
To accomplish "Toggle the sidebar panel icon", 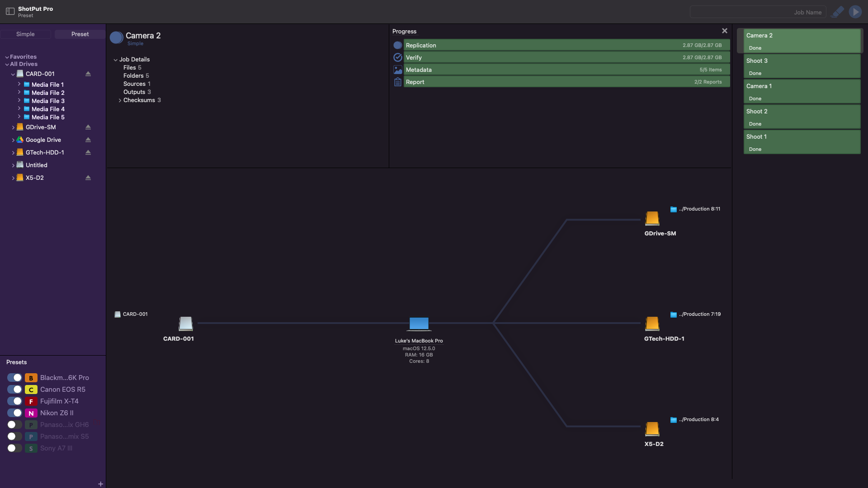I will tap(10, 11).
